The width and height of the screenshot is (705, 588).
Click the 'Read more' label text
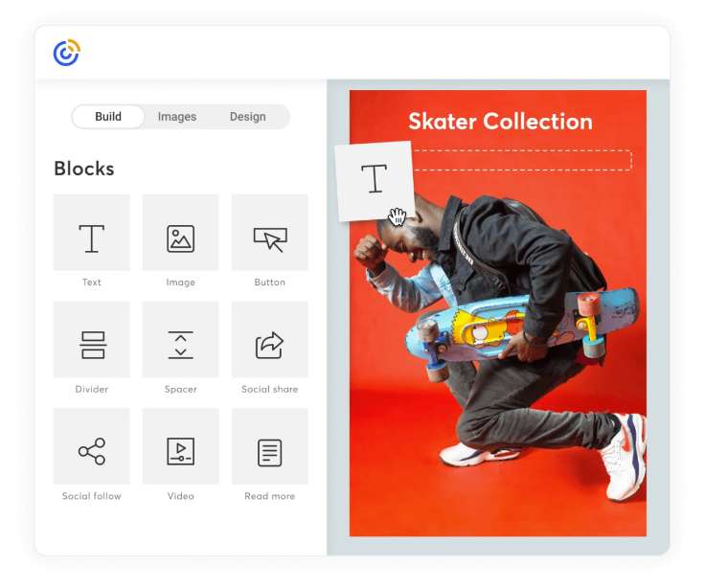coord(270,496)
